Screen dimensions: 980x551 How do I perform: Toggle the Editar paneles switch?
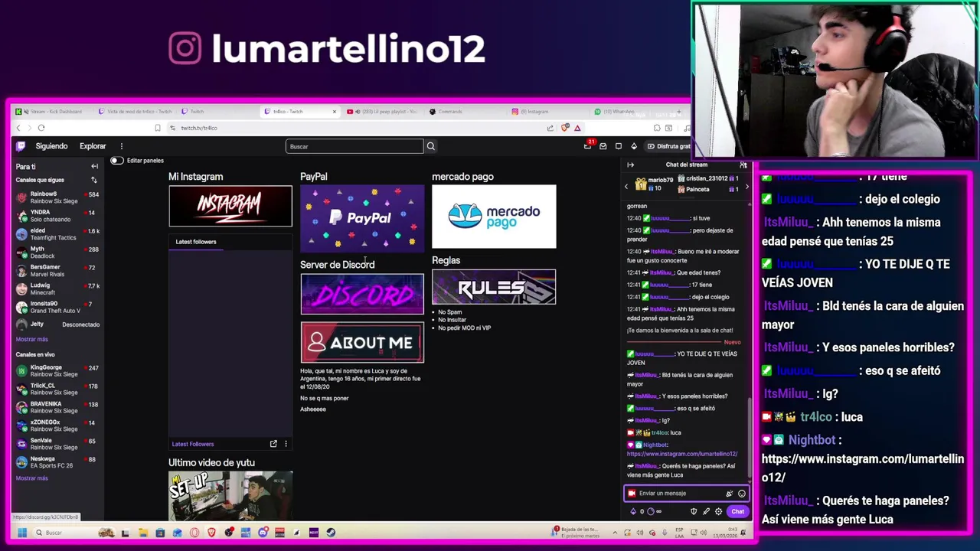pyautogui.click(x=116, y=161)
